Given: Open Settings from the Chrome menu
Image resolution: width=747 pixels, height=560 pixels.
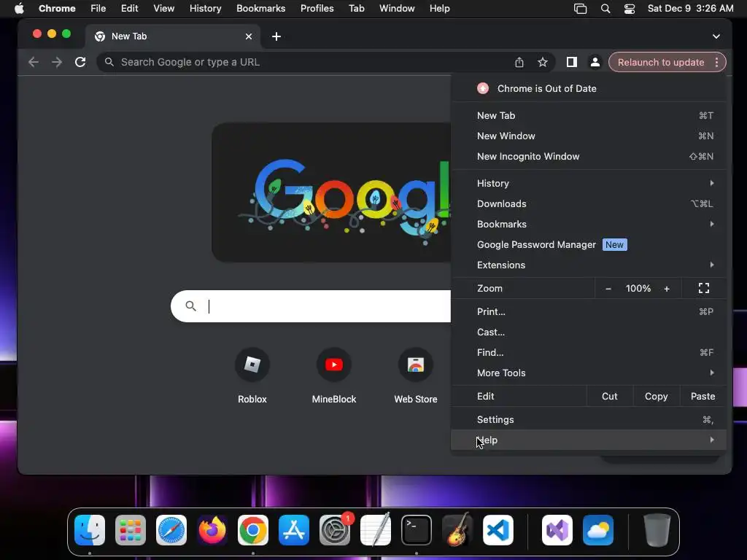Looking at the screenshot, I should tap(589, 419).
